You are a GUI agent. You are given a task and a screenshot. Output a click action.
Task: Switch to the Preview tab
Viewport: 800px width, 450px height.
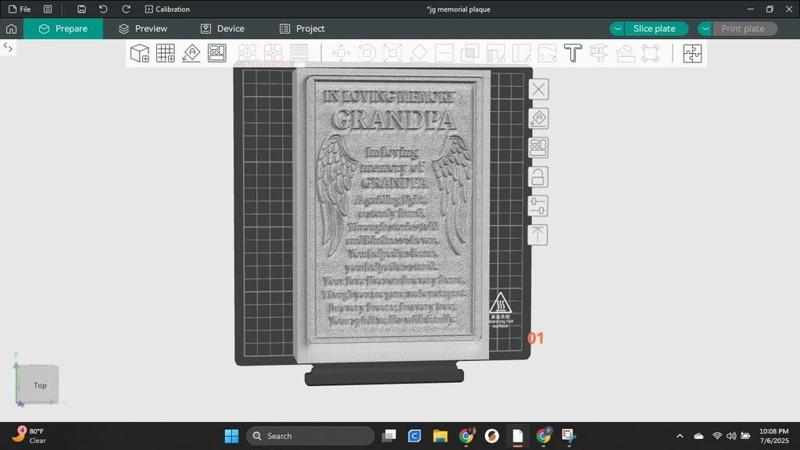pyautogui.click(x=142, y=29)
